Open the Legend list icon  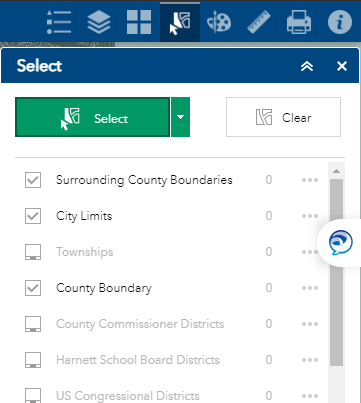(x=59, y=22)
